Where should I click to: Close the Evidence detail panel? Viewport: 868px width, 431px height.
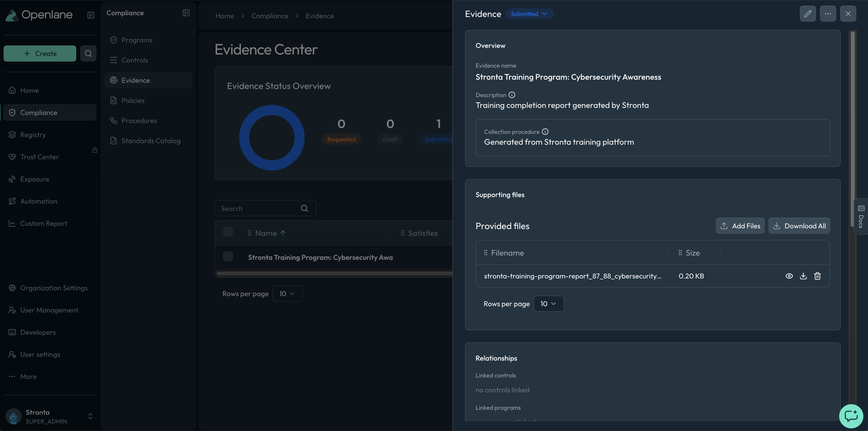848,14
